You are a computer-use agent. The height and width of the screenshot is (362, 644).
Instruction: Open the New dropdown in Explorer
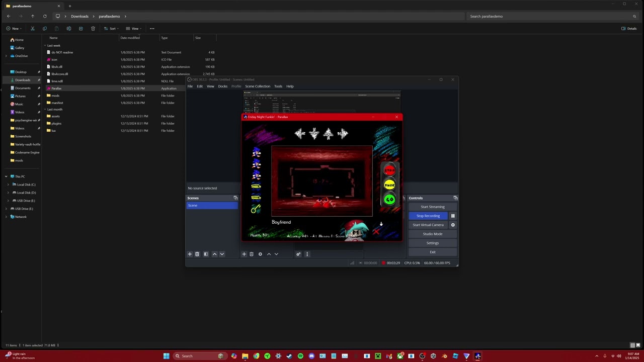pyautogui.click(x=14, y=29)
